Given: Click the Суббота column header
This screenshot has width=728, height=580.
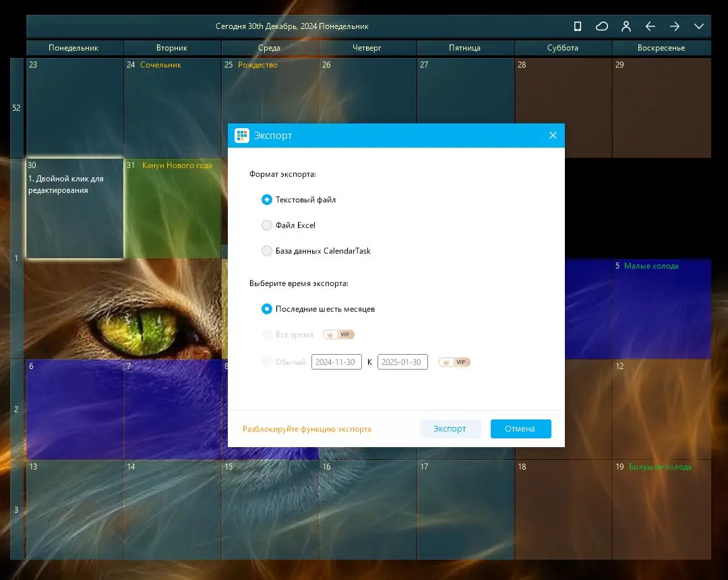Looking at the screenshot, I should click(563, 48).
